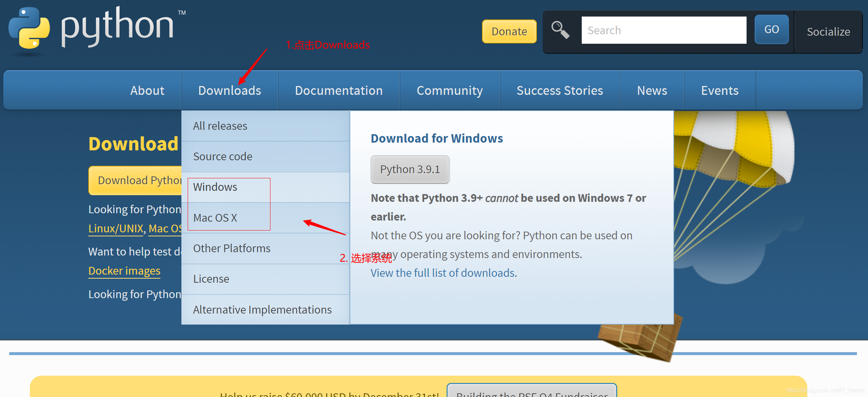This screenshot has width=868, height=397.
Task: Click the Python logo icon
Action: click(29, 29)
